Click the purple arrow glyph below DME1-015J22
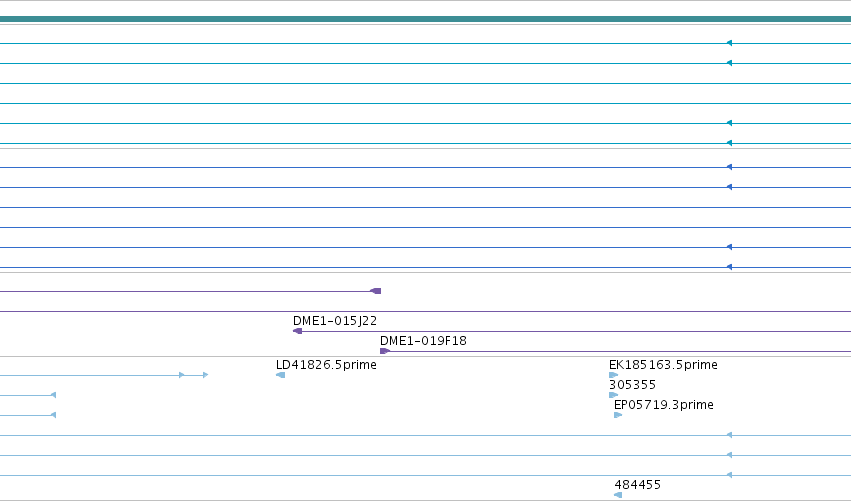The image size is (851, 501). [x=297, y=331]
